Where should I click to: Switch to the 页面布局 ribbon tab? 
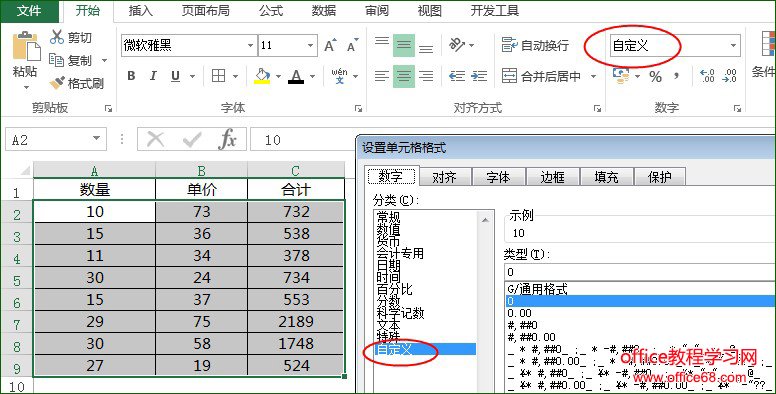click(205, 10)
